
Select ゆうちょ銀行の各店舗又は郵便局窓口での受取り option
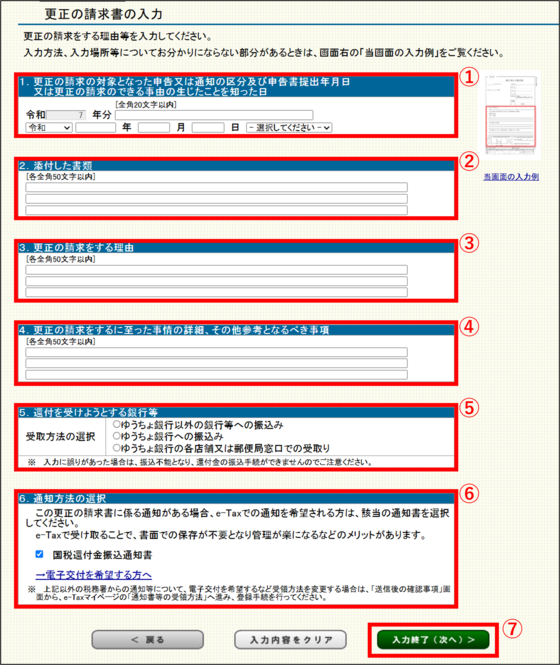tap(116, 447)
